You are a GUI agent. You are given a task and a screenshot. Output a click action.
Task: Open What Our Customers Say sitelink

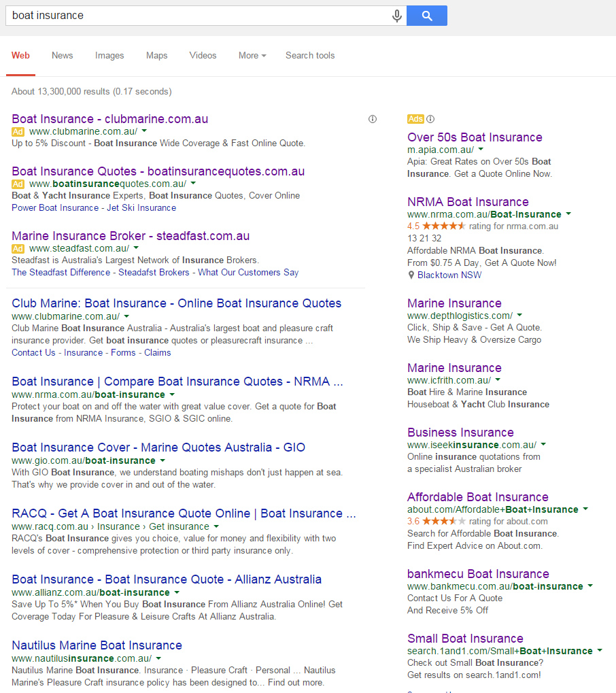tap(248, 272)
